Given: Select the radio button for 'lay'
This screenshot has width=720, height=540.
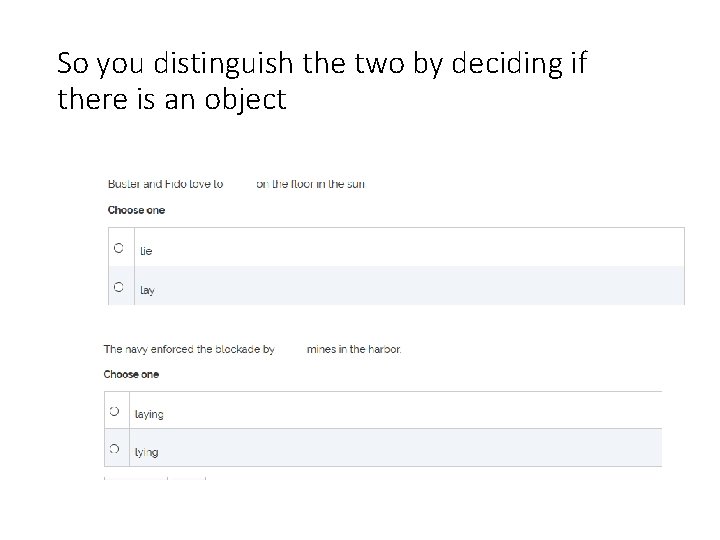Looking at the screenshot, I should [x=118, y=287].
